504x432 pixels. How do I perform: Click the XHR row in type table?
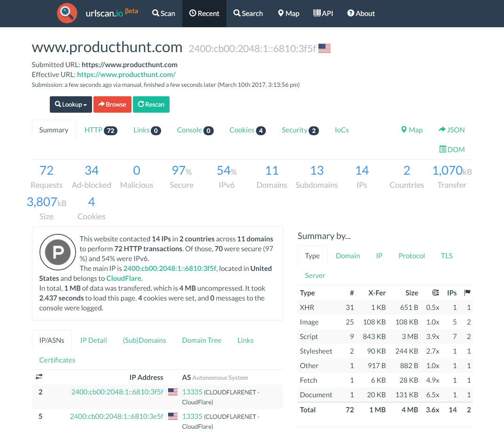385,308
